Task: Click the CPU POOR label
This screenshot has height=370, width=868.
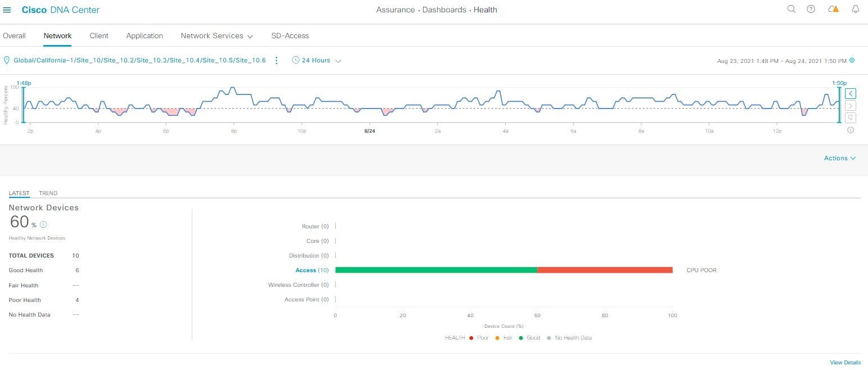Action: pyautogui.click(x=701, y=270)
